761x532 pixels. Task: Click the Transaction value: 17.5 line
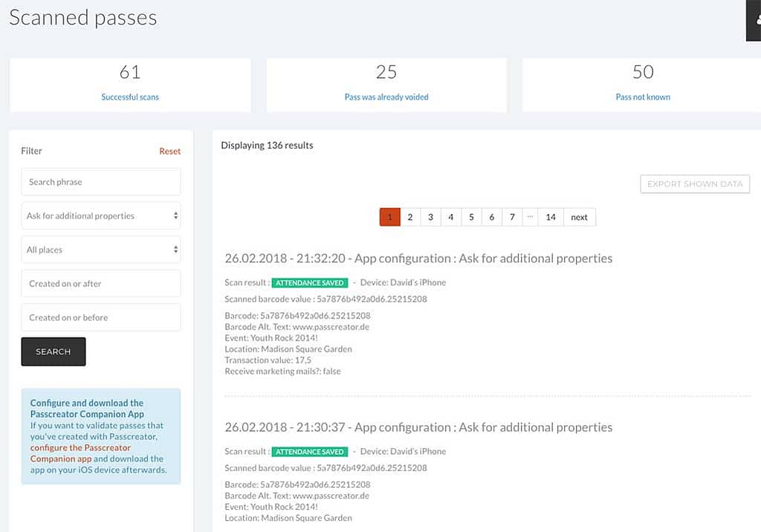pyautogui.click(x=268, y=360)
